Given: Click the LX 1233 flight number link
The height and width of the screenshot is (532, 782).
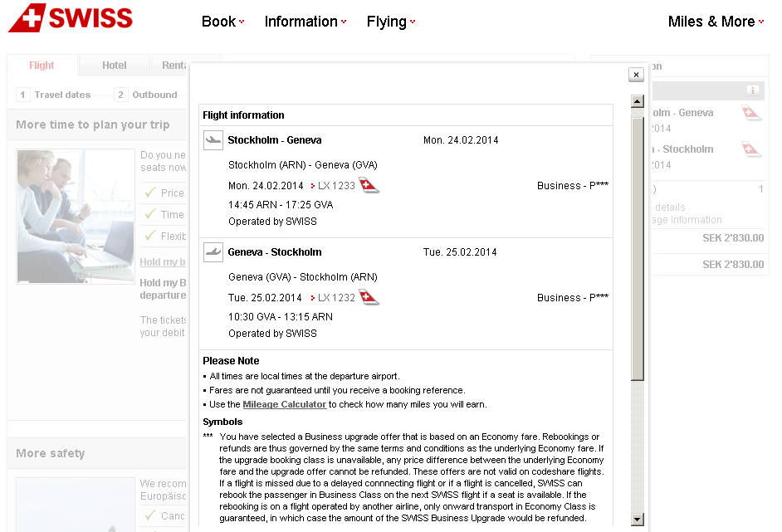Looking at the screenshot, I should click(336, 186).
